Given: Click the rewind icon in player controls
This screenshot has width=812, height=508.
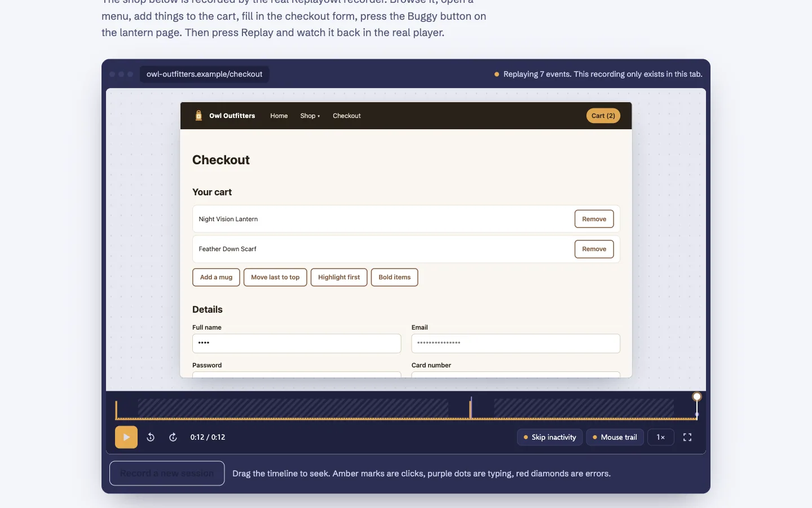Looking at the screenshot, I should (x=151, y=437).
